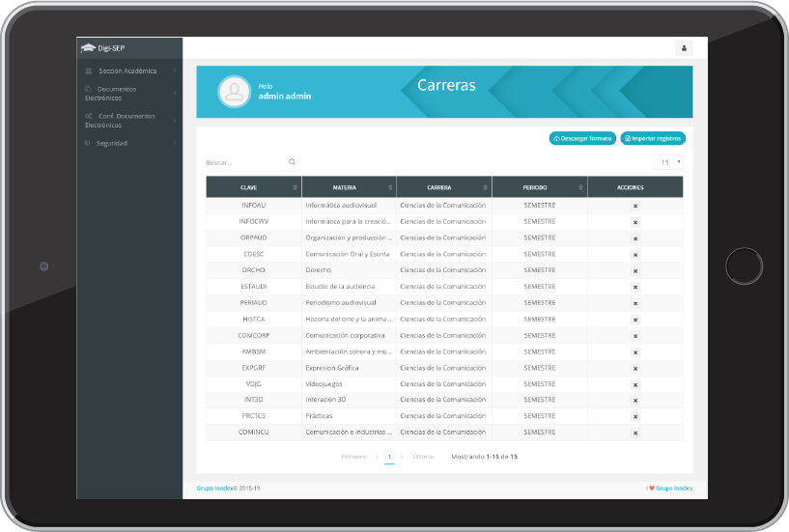Click the x action for the COMINCU row
Viewport: 789px width, 532px height.
[635, 433]
